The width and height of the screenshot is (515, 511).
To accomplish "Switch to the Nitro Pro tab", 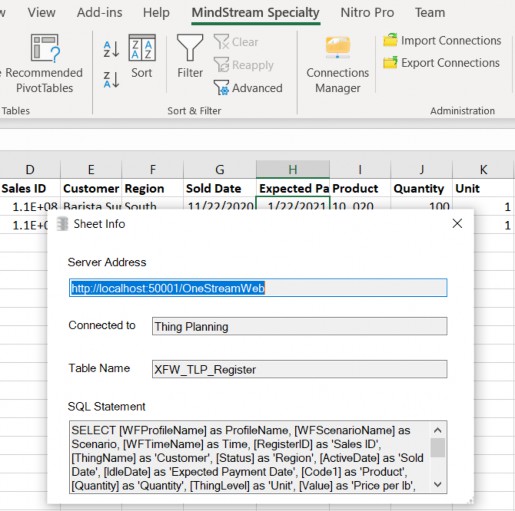I will [367, 13].
